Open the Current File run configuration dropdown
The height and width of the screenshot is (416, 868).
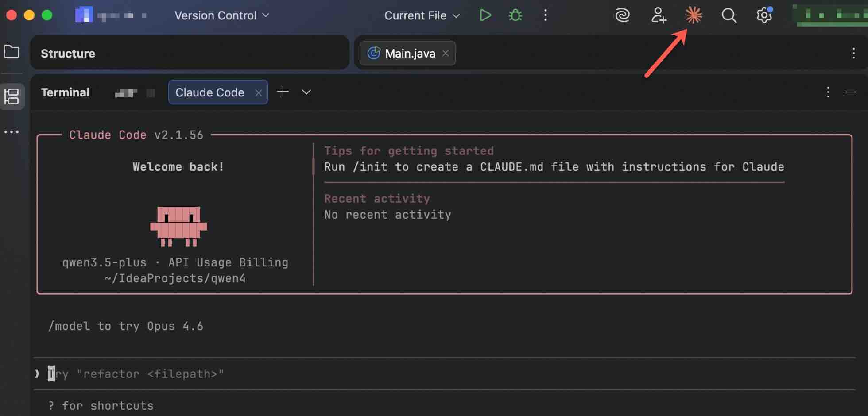[x=422, y=15]
